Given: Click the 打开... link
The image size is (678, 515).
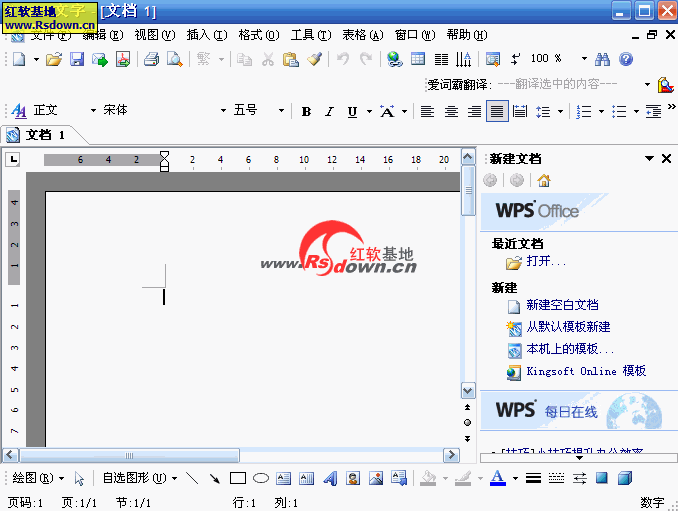Looking at the screenshot, I should pos(546,262).
